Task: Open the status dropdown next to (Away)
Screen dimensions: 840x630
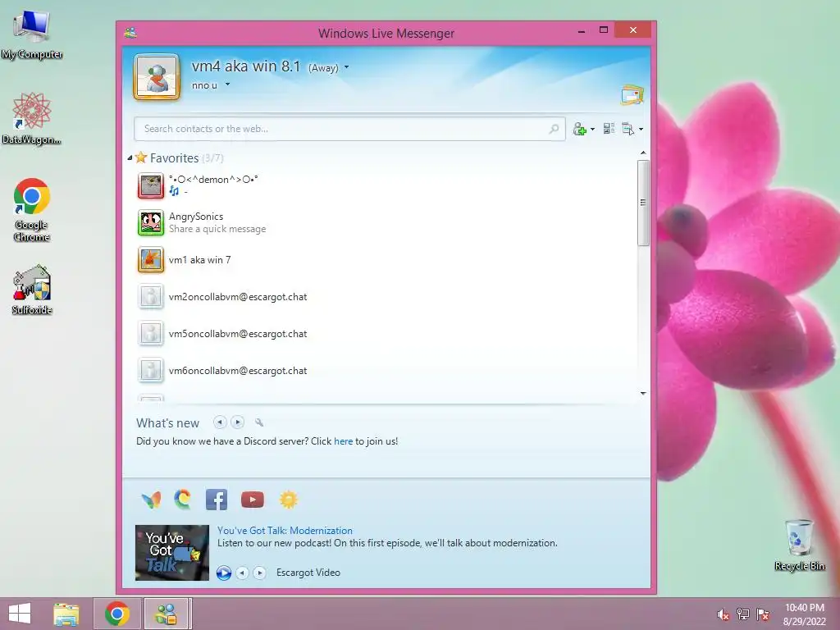Action: click(347, 67)
